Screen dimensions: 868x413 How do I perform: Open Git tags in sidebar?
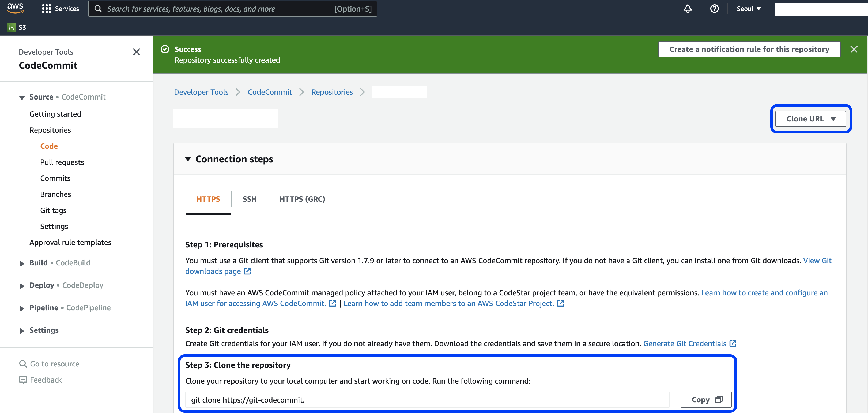click(53, 210)
